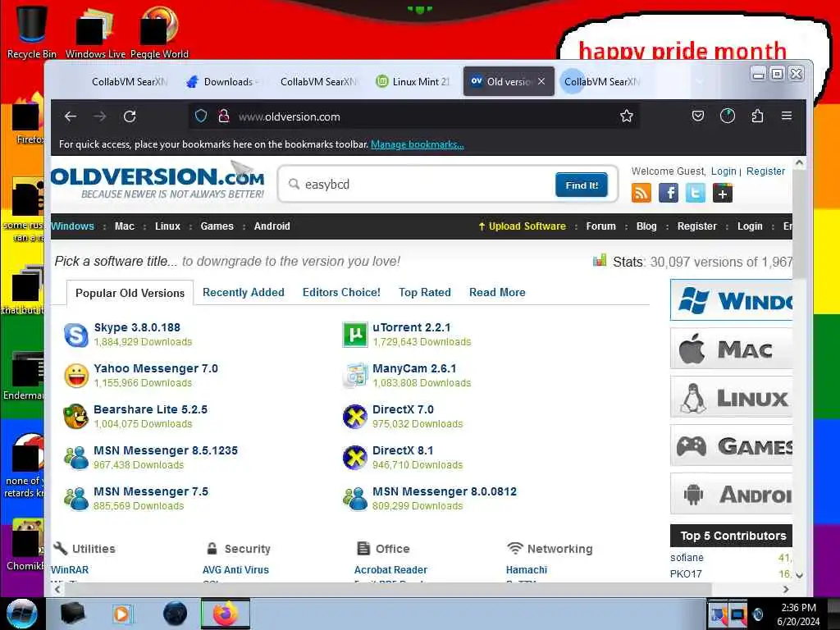Click the tracking protection shield icon

[x=201, y=116]
